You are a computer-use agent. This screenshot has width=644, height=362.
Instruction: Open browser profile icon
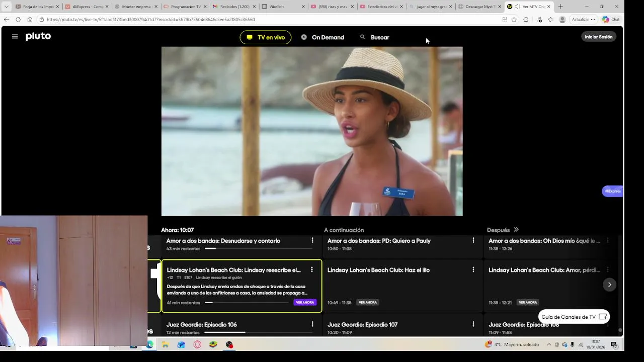coord(562,20)
